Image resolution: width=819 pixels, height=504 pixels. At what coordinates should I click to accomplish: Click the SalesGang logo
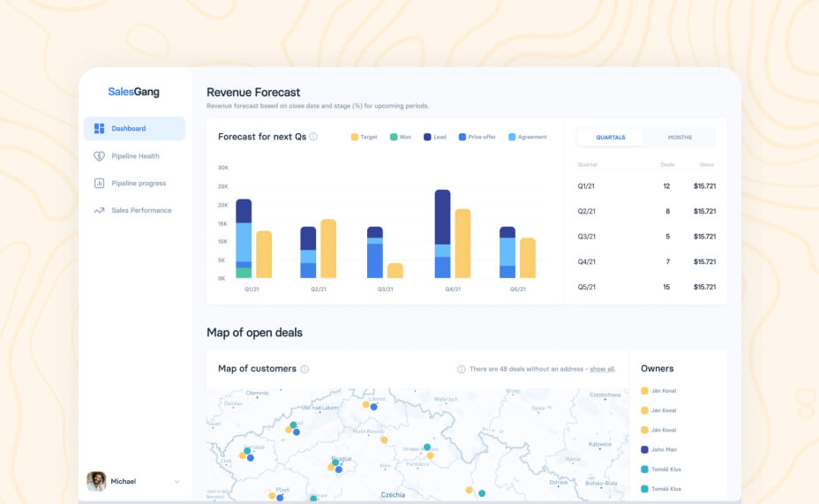coord(133,92)
